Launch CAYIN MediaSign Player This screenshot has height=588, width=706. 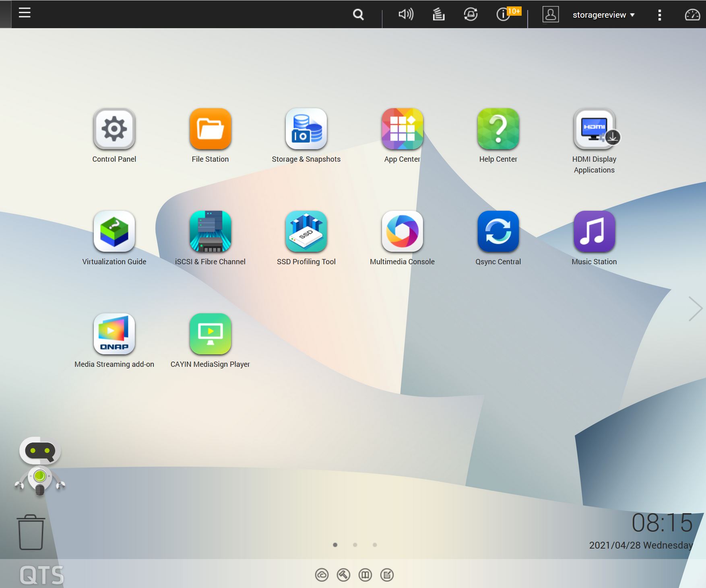[210, 334]
